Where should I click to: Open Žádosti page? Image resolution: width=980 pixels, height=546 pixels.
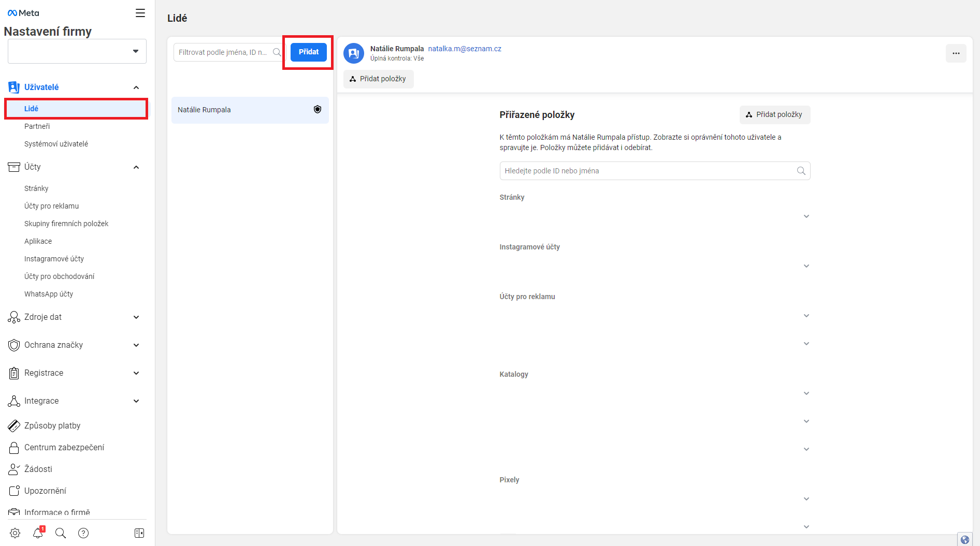coord(38,469)
